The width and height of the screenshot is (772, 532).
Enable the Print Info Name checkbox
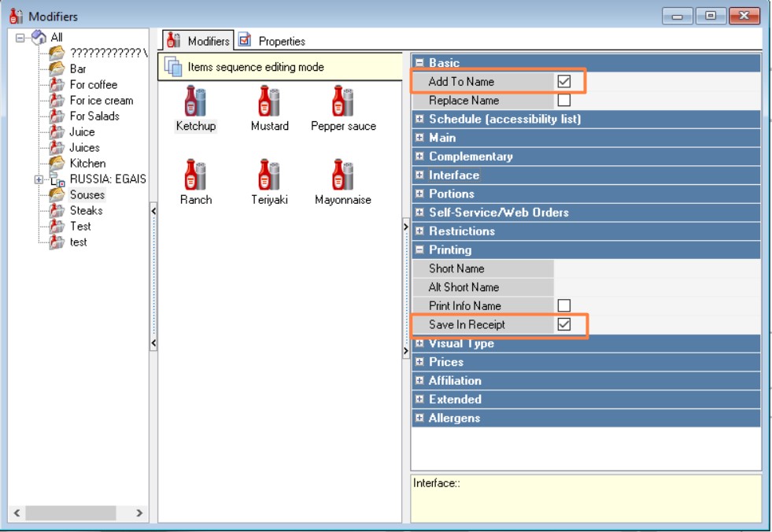click(x=563, y=305)
